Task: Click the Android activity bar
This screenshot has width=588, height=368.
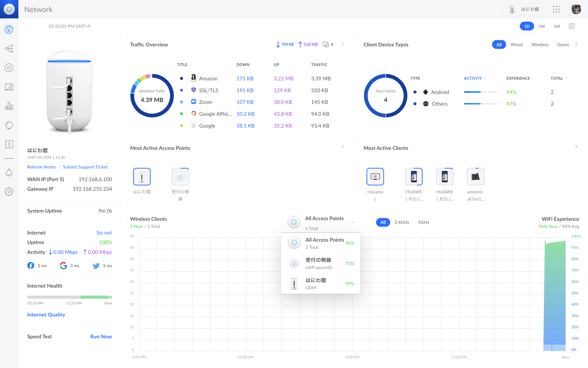Action: click(x=481, y=92)
